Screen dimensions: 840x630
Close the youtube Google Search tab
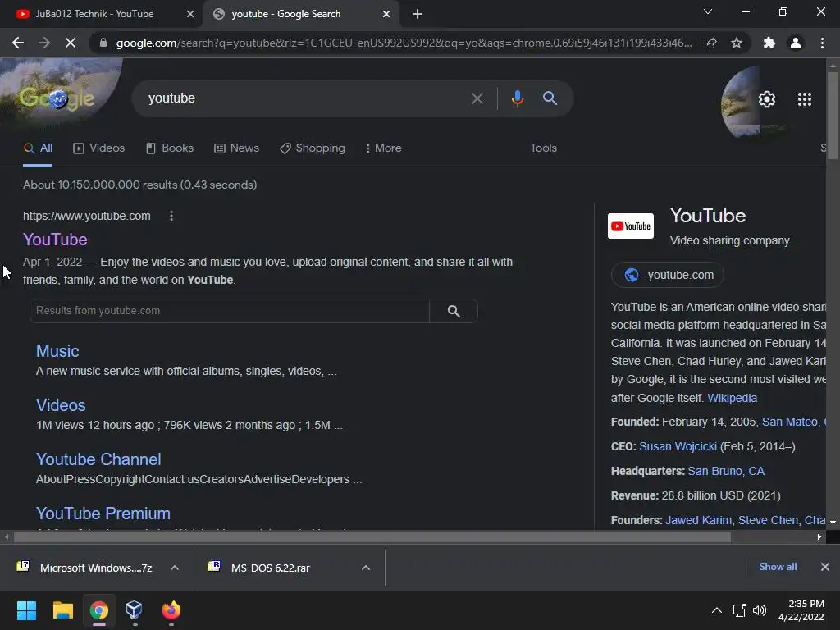click(386, 14)
